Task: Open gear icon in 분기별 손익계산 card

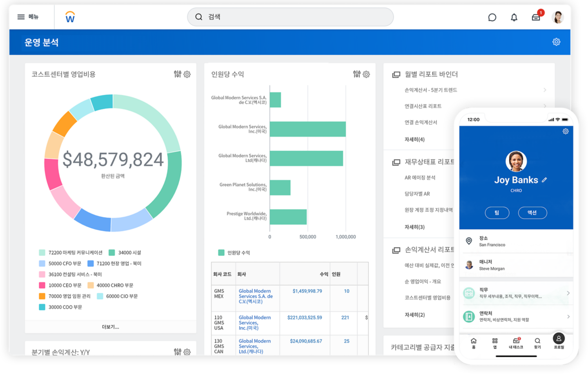Action: point(187,352)
